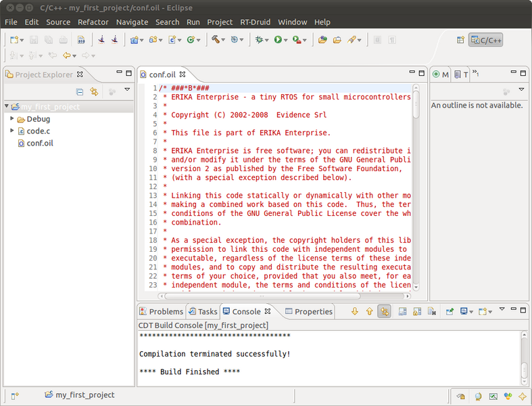532x406 pixels.
Task: Click the Open Task folder icon
Action: (337, 40)
